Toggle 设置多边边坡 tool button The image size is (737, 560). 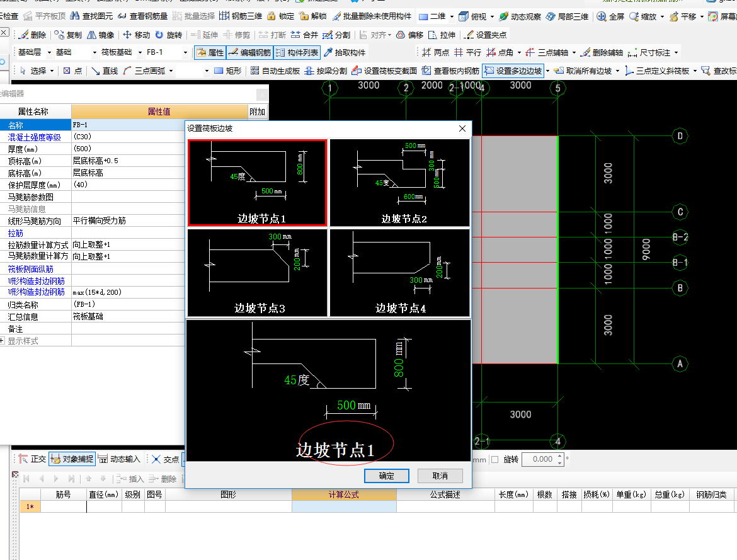pyautogui.click(x=513, y=71)
